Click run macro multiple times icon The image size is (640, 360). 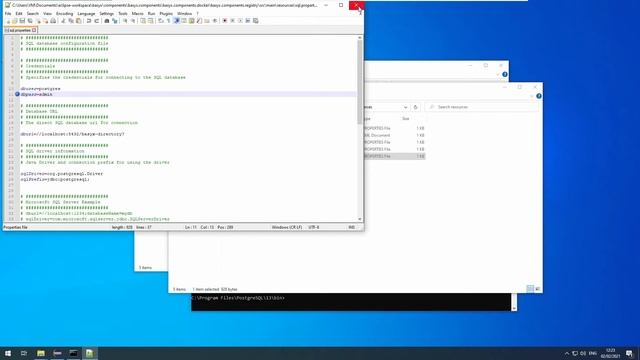[x=248, y=20]
